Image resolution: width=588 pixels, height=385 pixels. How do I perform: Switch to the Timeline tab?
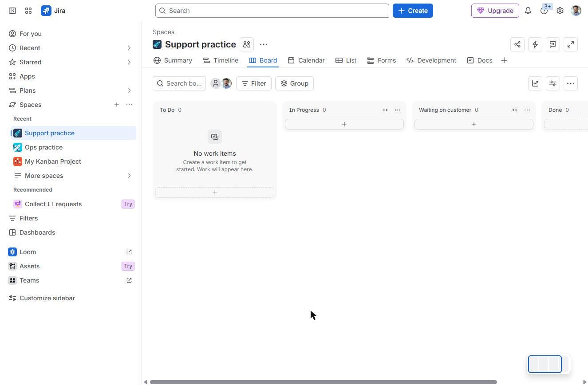pos(221,60)
